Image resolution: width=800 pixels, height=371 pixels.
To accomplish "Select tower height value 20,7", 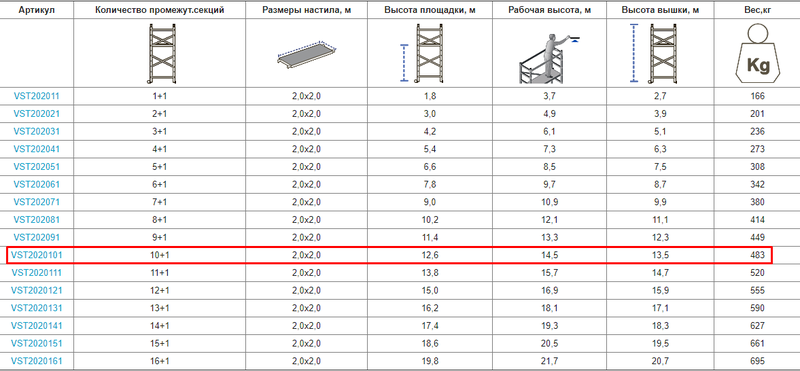I will (x=660, y=361).
